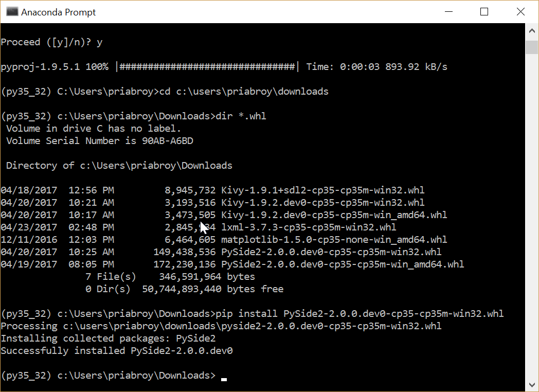This screenshot has width=539, height=392.
Task: Click the 'Proceed ([y]/n)? y' line
Action: coord(51,42)
